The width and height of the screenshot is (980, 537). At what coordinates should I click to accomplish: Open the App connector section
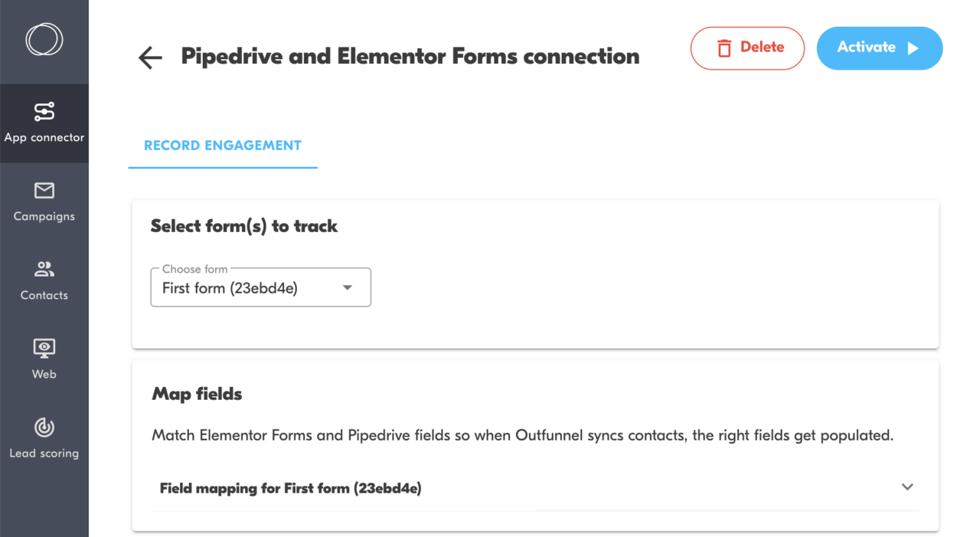click(44, 123)
